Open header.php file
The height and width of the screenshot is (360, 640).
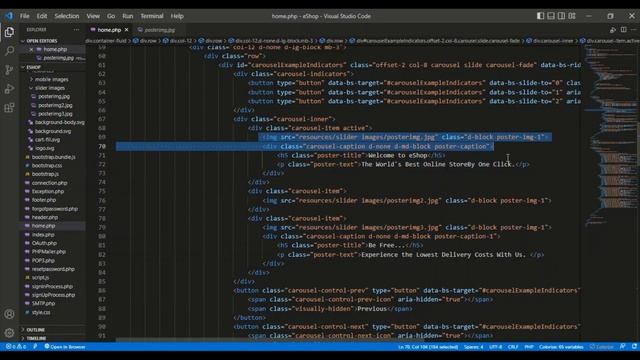pos(45,217)
